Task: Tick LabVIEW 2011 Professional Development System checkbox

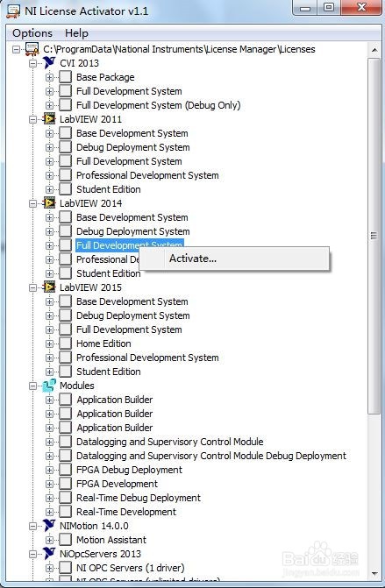Action: pos(65,175)
